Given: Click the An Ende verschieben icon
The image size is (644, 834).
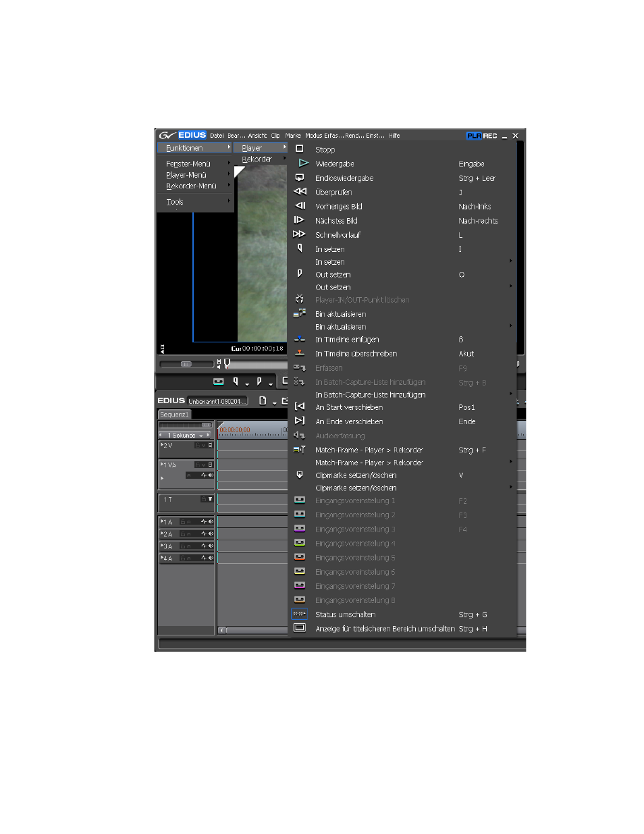Looking at the screenshot, I should (x=300, y=421).
